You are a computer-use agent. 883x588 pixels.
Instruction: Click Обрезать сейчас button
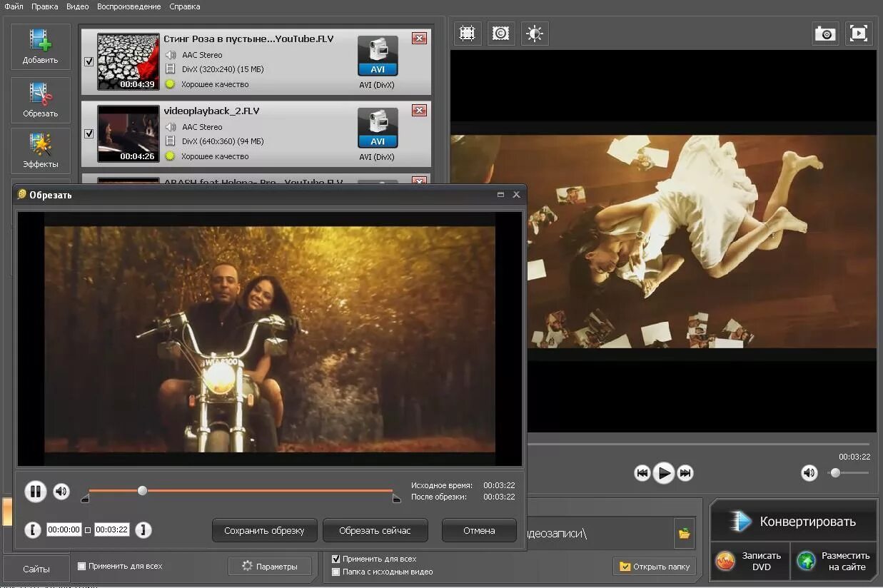click(x=375, y=530)
